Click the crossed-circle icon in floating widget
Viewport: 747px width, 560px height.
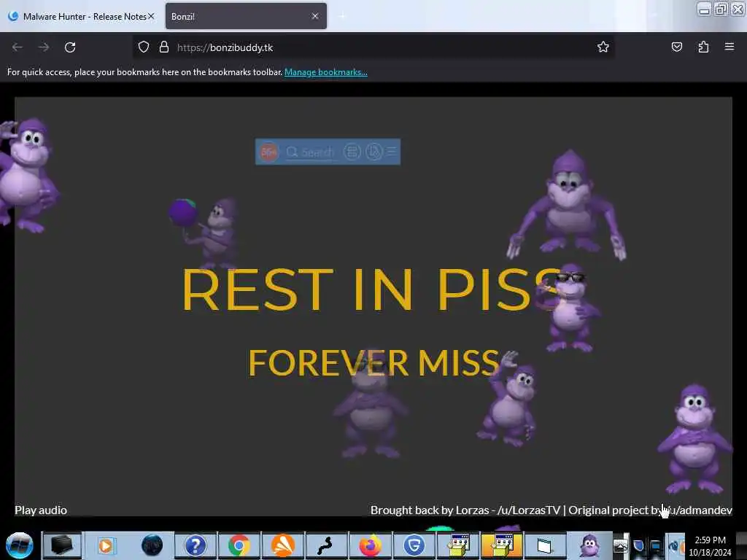tap(374, 152)
